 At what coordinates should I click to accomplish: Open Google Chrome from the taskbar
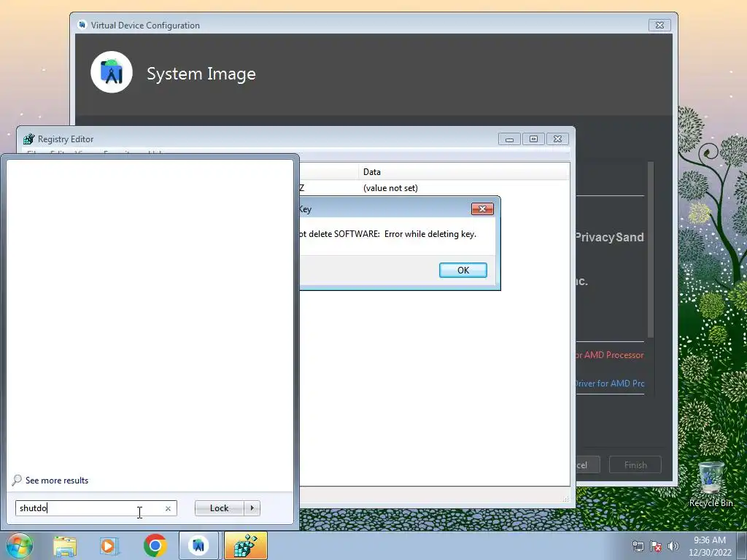click(x=155, y=545)
